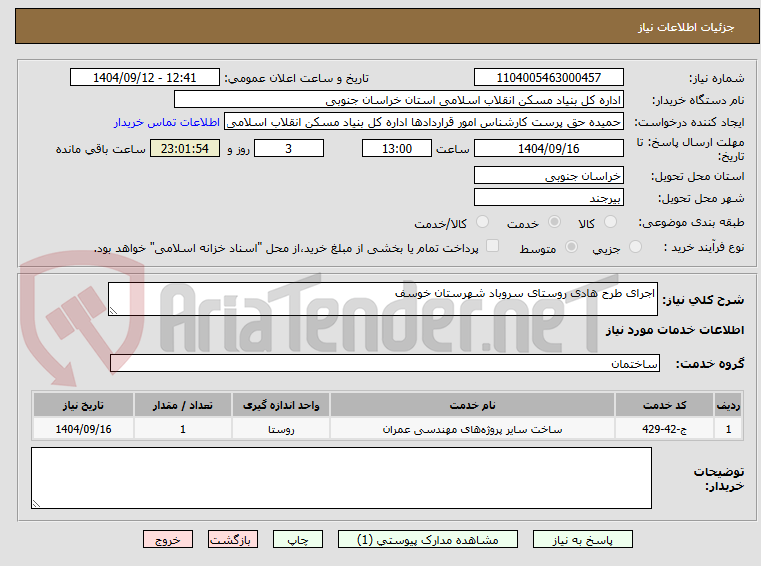
Task: Click the پاسخ به نیاز button
Action: (582, 539)
